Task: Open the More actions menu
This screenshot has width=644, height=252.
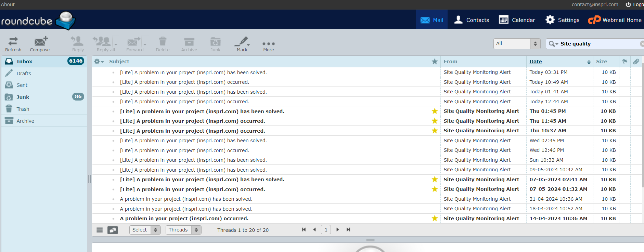Action: 268,44
